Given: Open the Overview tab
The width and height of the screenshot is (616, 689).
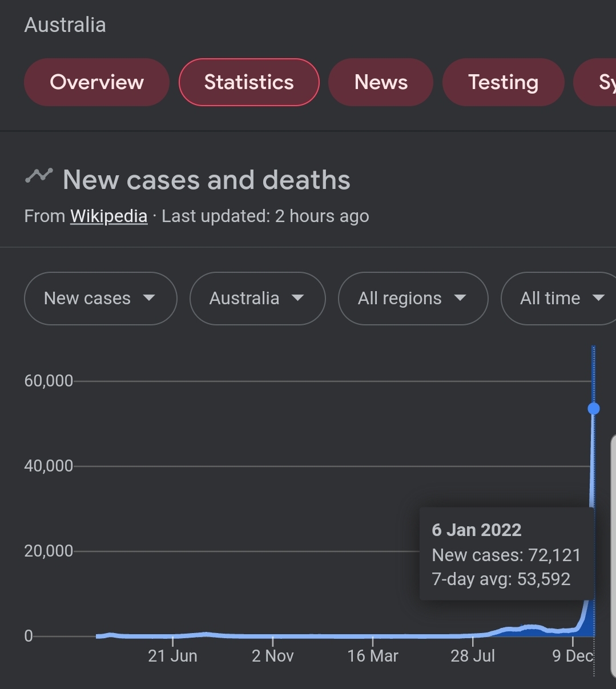Looking at the screenshot, I should [96, 82].
